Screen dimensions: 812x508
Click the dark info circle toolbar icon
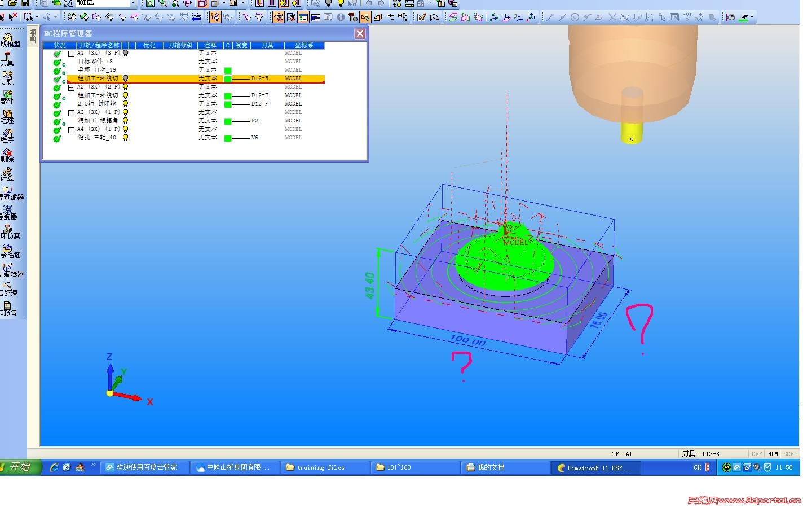click(341, 17)
